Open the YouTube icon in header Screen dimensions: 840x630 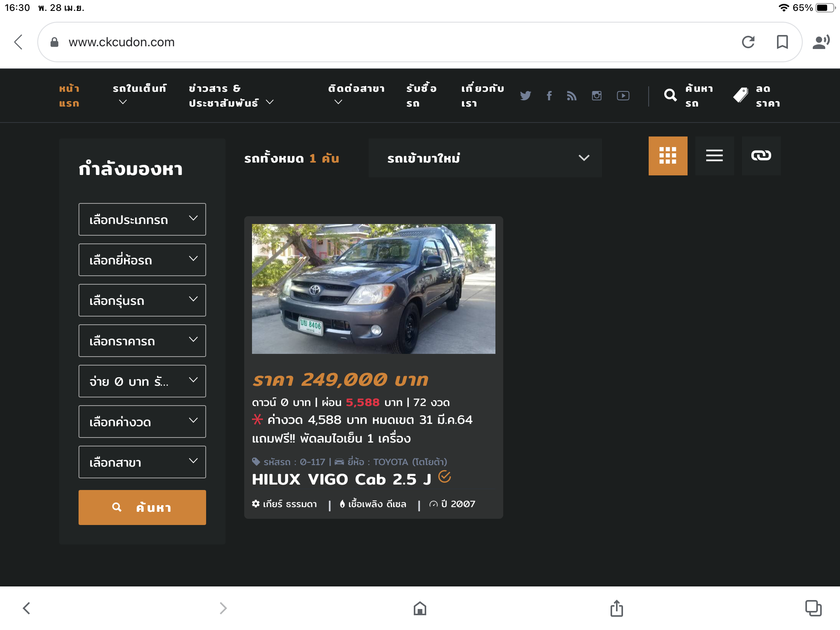[x=623, y=96]
